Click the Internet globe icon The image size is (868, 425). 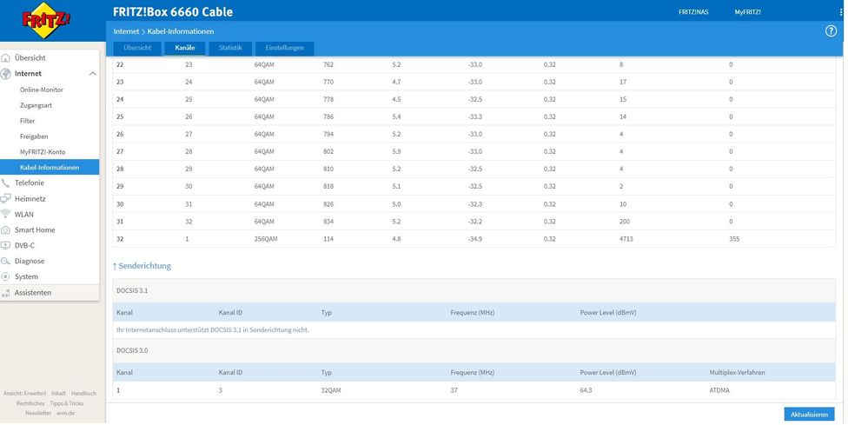pyautogui.click(x=5, y=74)
